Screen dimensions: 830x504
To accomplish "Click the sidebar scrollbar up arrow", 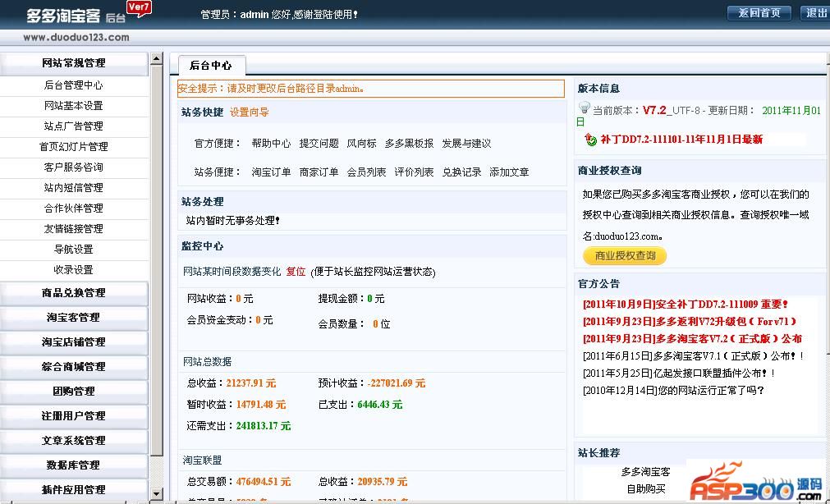I will coord(156,59).
